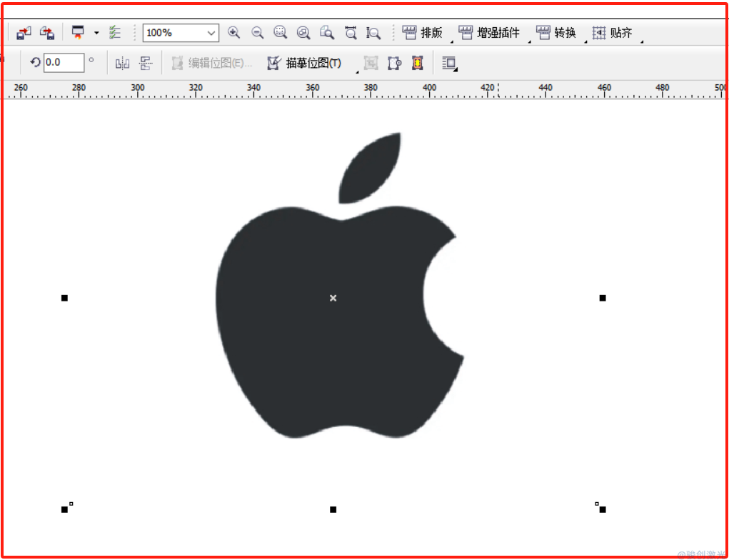Screen dimensions: 729x560
Task: Click the apple bitmap center X marker
Action: [333, 298]
